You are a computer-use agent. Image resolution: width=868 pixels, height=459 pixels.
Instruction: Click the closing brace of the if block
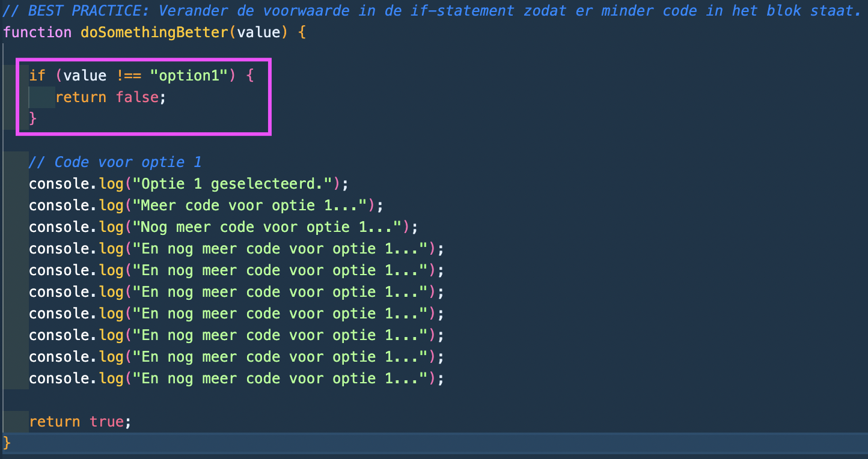click(33, 119)
